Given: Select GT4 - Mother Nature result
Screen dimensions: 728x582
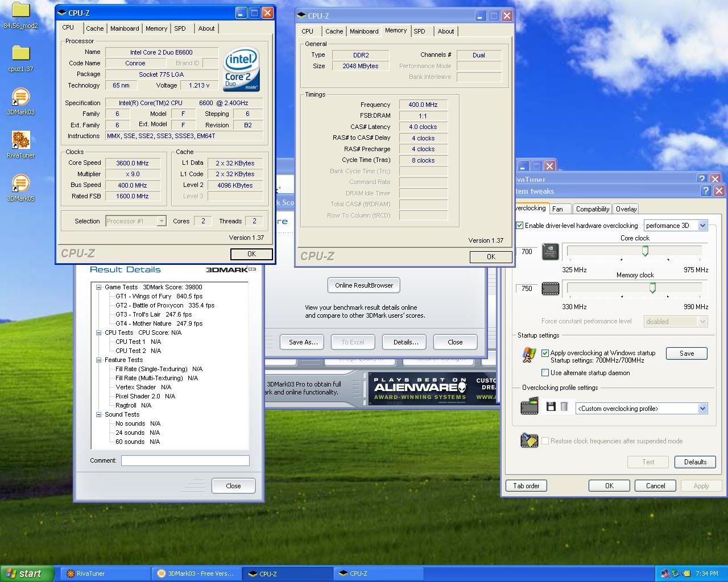Looking at the screenshot, I should click(x=159, y=323).
